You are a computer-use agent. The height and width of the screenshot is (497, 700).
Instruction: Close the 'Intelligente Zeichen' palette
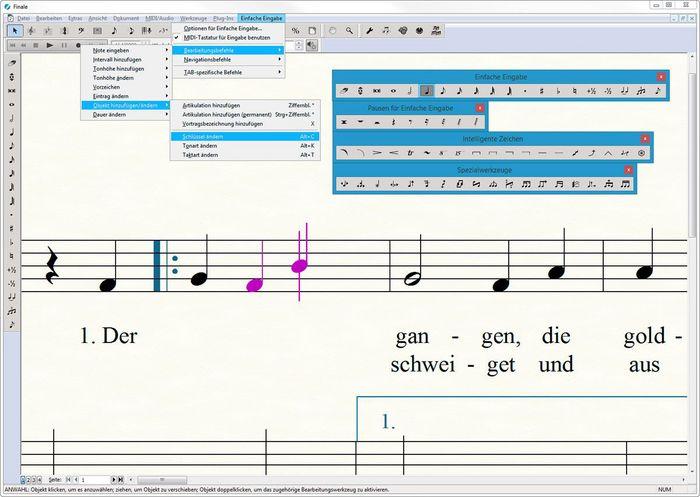pos(645,139)
